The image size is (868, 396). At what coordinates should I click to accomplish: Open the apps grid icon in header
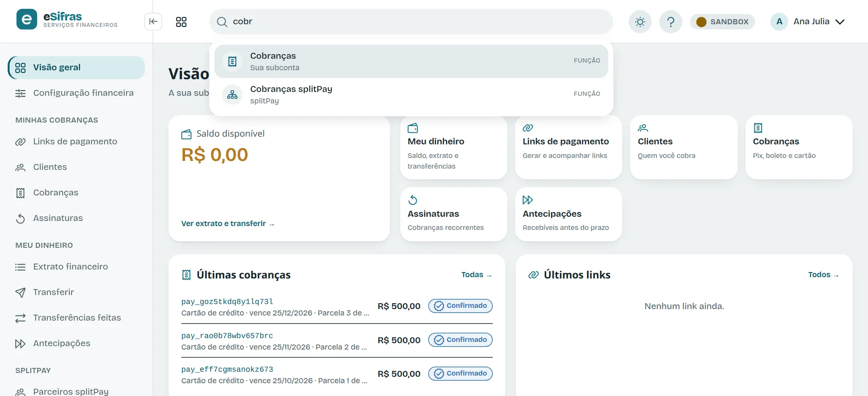[181, 22]
